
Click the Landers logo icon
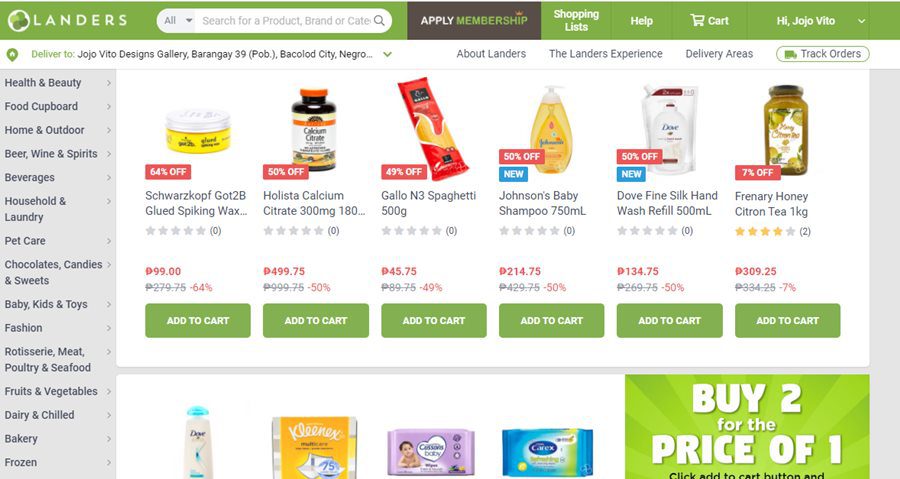(x=18, y=21)
